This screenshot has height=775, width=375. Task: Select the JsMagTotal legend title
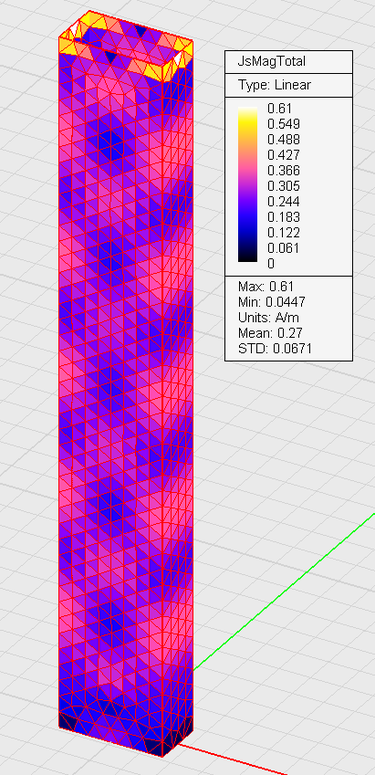tap(271, 61)
